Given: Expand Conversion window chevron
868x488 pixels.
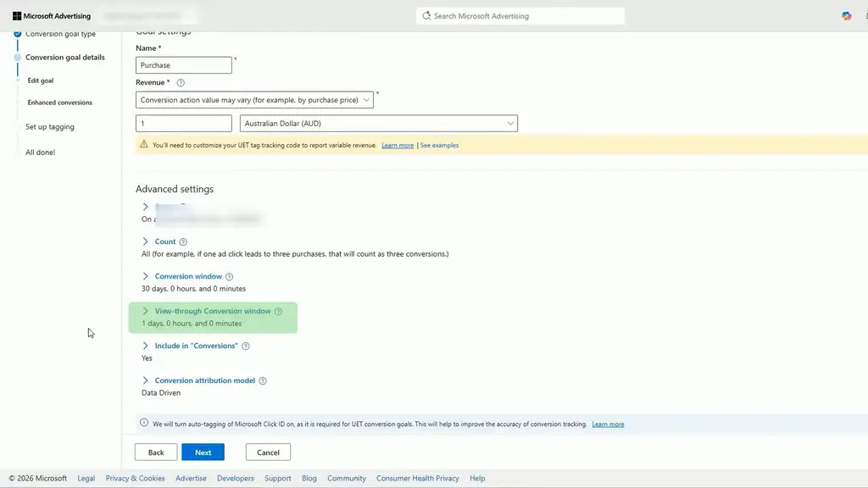Looking at the screenshot, I should pyautogui.click(x=146, y=276).
